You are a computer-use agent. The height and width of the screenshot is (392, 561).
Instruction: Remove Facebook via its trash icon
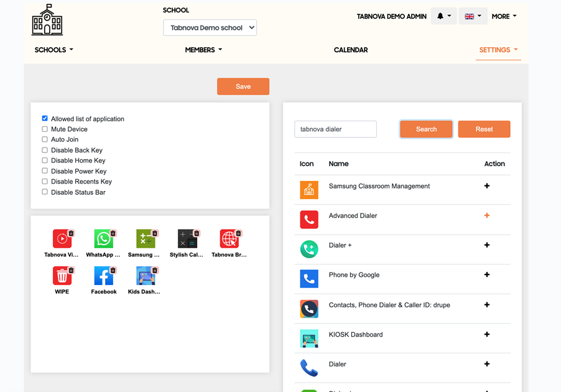point(113,270)
